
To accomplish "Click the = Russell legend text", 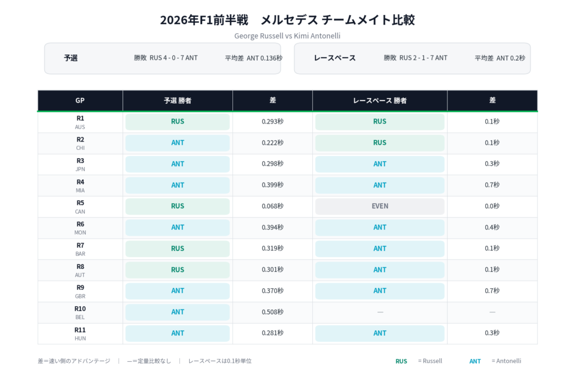I will [x=430, y=361].
